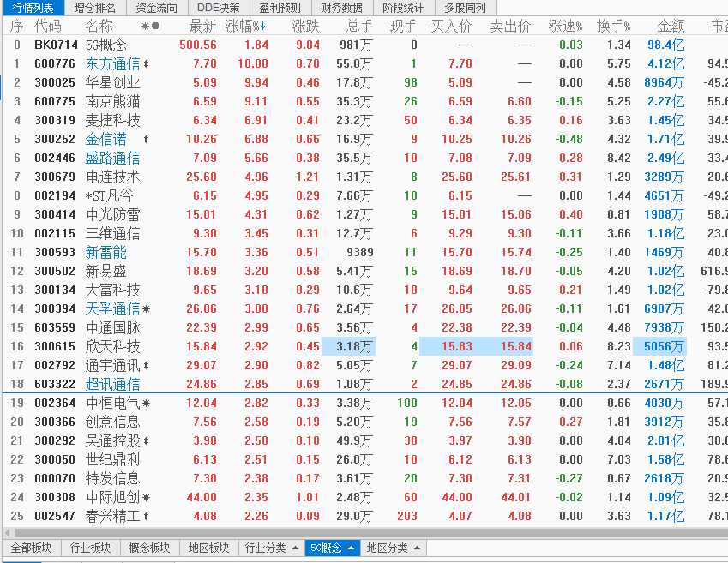728x563 pixels.
Task: Open the 新雷能 stock name link
Action: [105, 253]
